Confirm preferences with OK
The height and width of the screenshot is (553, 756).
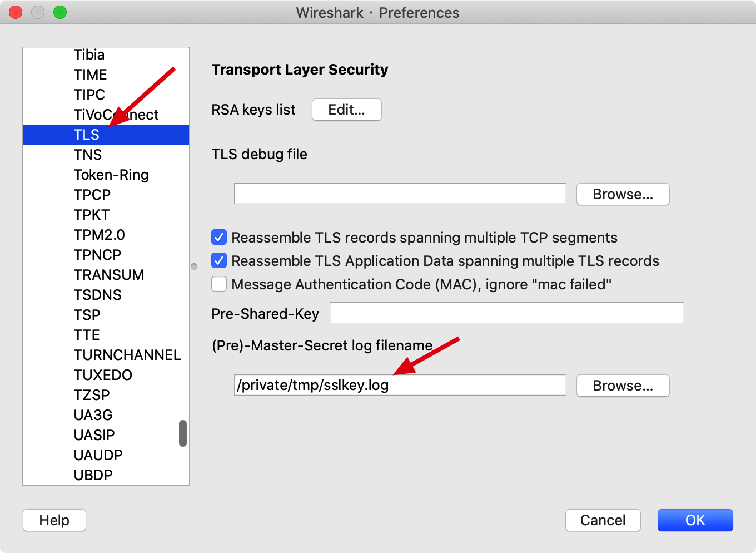695,520
